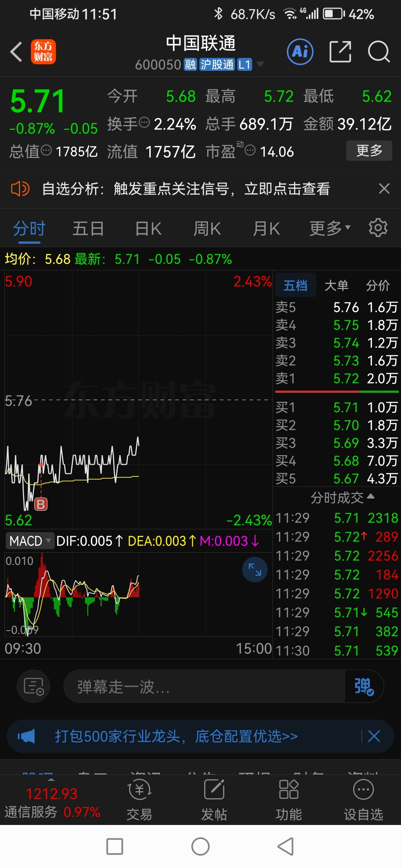
Task: Tap the DIF:0.005 indicator value
Action: pyautogui.click(x=89, y=541)
